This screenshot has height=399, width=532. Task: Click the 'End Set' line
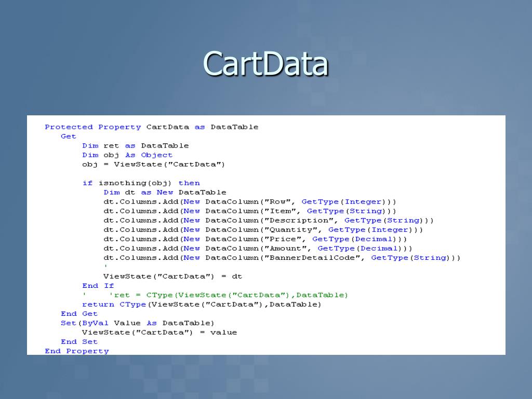79,342
